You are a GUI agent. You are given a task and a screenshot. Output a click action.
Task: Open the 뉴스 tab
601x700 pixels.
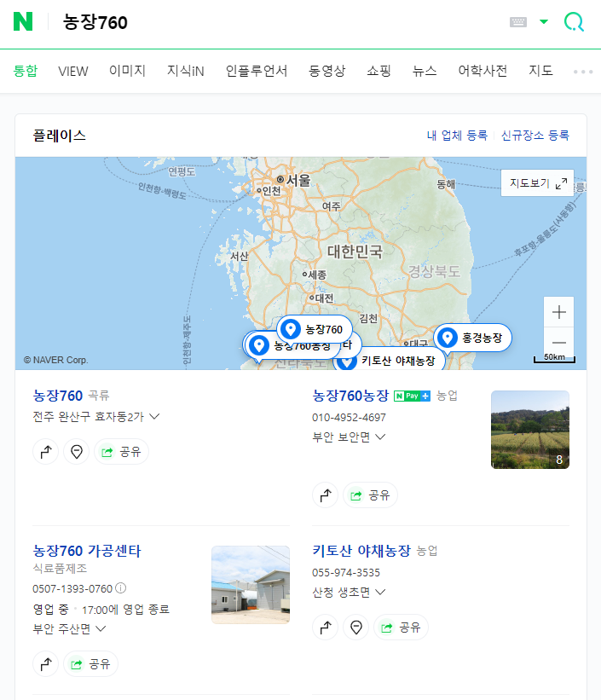pos(425,71)
